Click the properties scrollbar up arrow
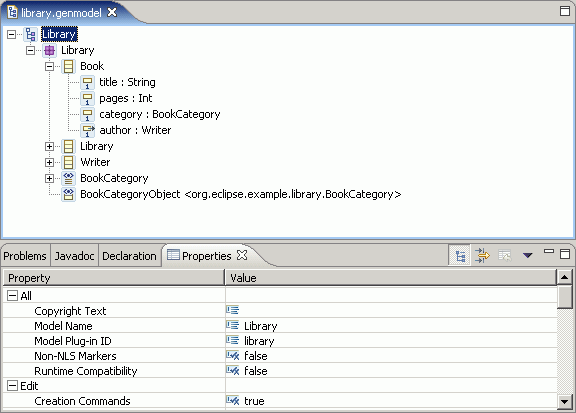 click(565, 277)
